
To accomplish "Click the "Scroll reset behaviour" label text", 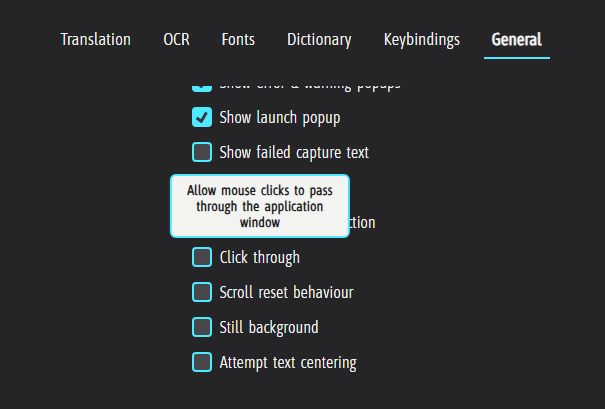I will [286, 292].
